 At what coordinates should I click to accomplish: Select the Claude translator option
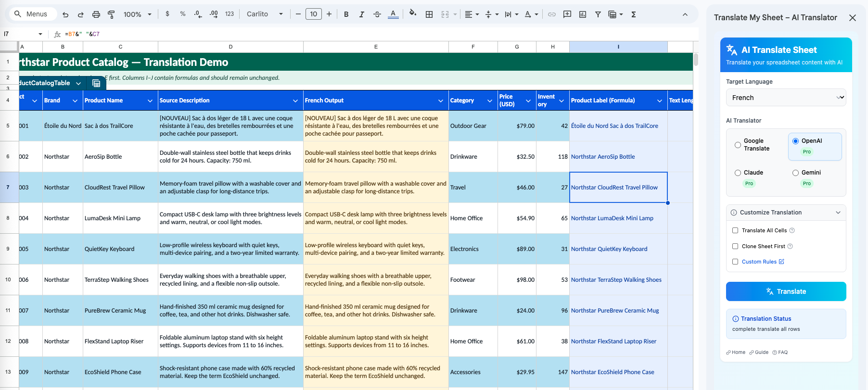738,173
